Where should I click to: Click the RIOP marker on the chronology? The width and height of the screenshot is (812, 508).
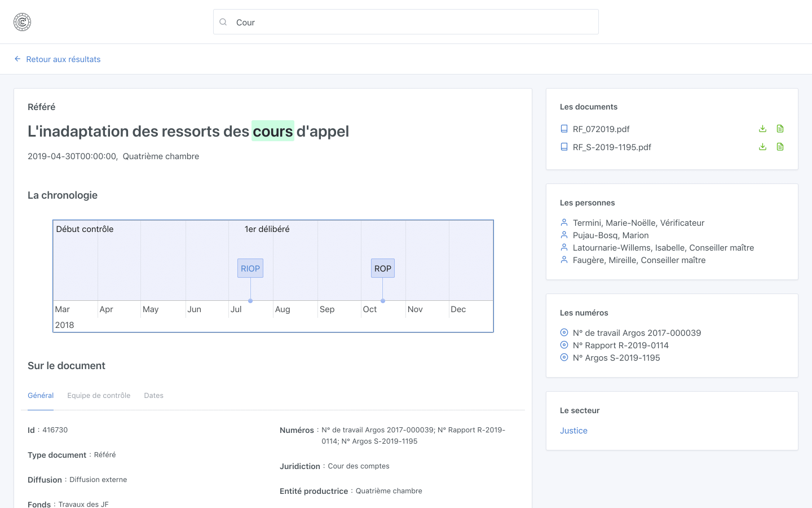point(250,268)
